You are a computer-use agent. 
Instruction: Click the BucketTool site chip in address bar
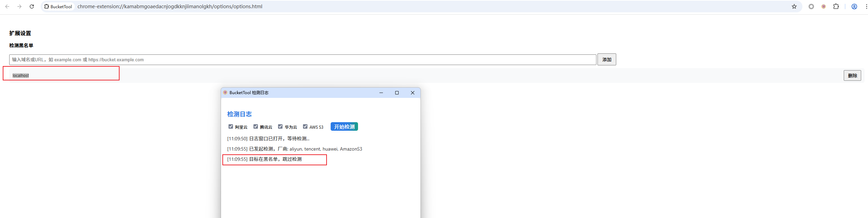(58, 7)
